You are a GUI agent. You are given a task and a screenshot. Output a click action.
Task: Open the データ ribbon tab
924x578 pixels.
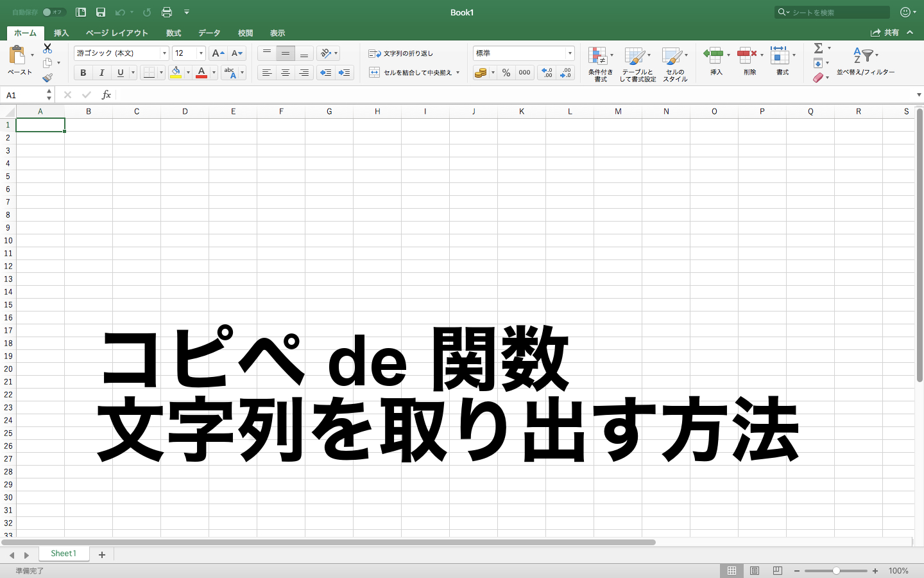click(x=209, y=33)
